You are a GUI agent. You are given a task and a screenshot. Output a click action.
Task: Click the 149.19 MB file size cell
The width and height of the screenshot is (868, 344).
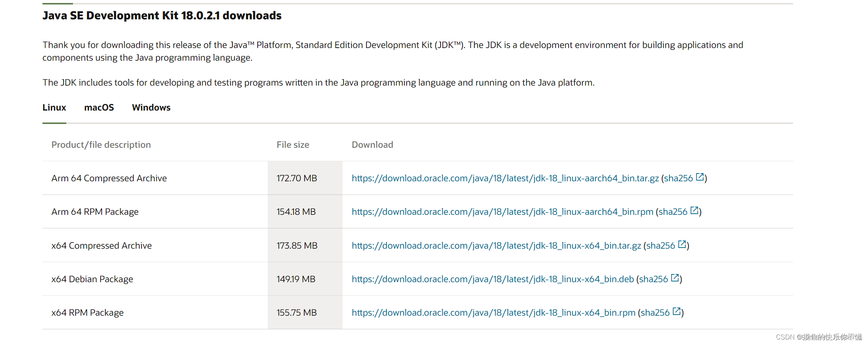305,279
